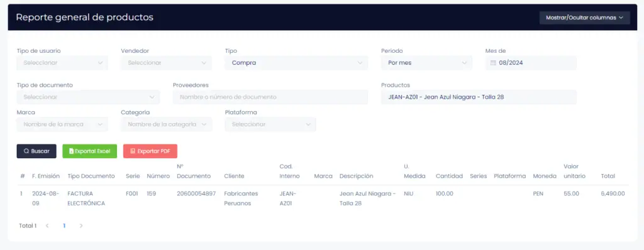644x250 pixels.
Task: Click the Reporte general de productos title
Action: [85, 17]
